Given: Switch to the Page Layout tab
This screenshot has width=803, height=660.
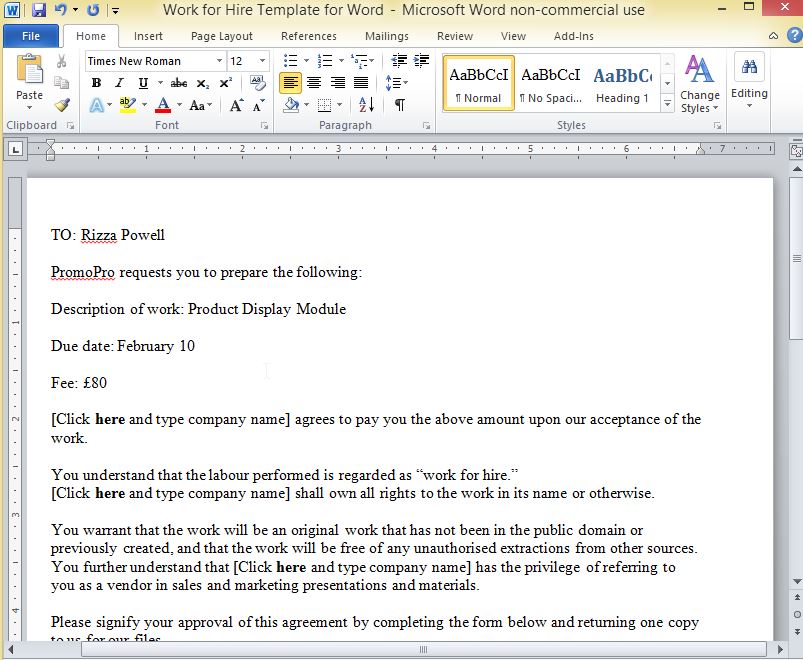Looking at the screenshot, I should (x=221, y=36).
